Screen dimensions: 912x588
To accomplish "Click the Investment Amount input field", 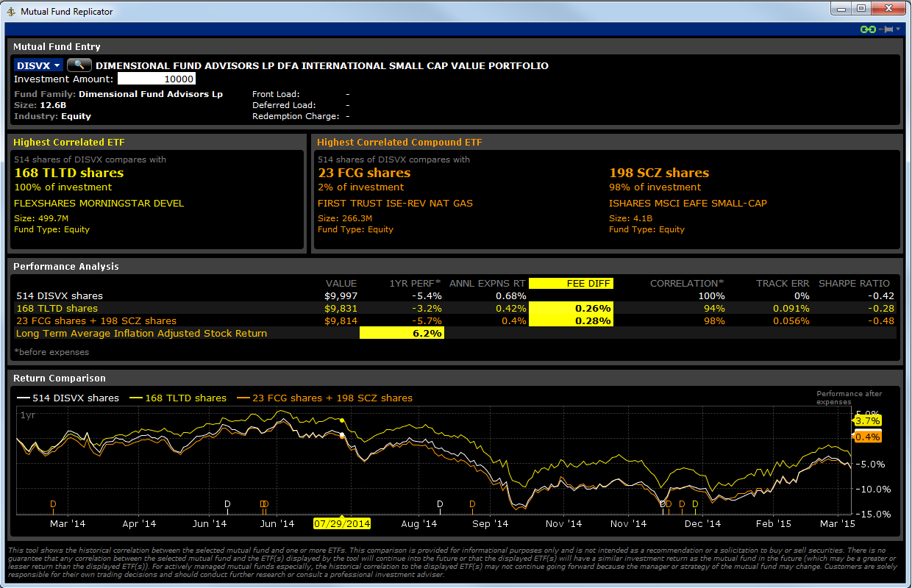I will tap(157, 79).
